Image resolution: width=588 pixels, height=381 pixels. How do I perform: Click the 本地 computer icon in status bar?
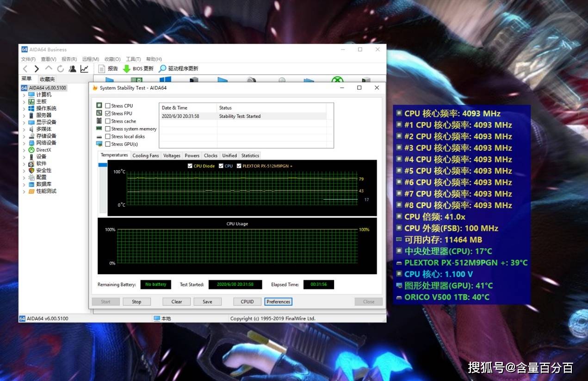(x=157, y=319)
